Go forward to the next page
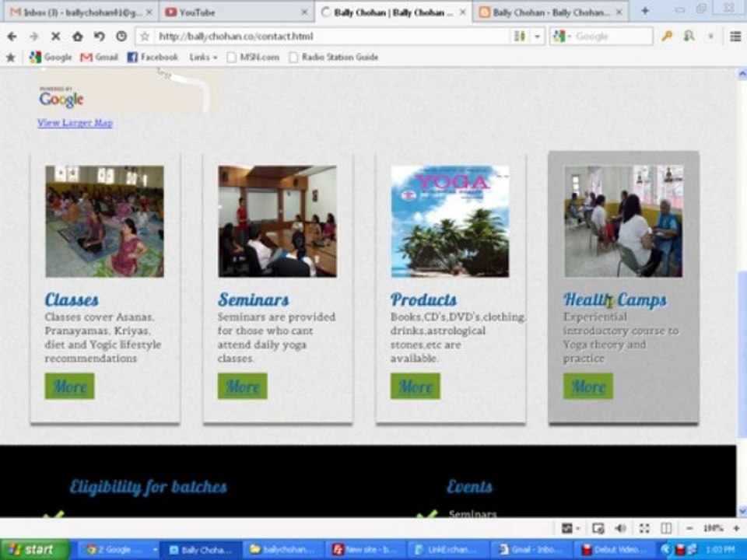Viewport: 747px width, 560px height. [33, 37]
